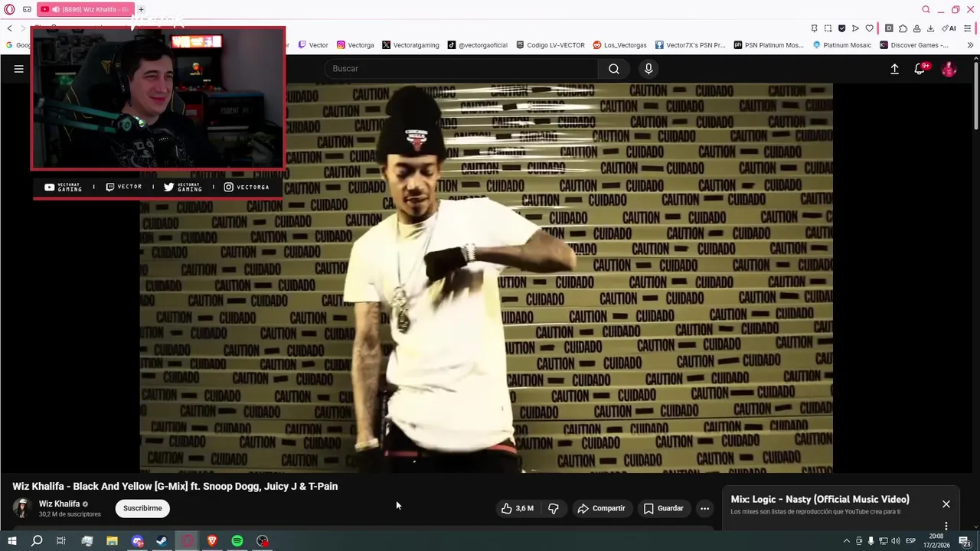Open the browser profile/account icon
This screenshot has height=551, width=980.
point(916,28)
